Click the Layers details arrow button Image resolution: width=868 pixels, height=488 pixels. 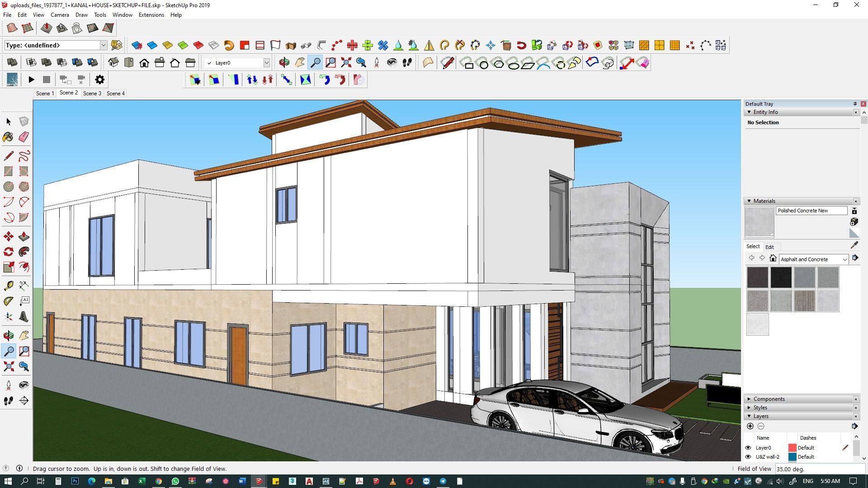[x=854, y=426]
